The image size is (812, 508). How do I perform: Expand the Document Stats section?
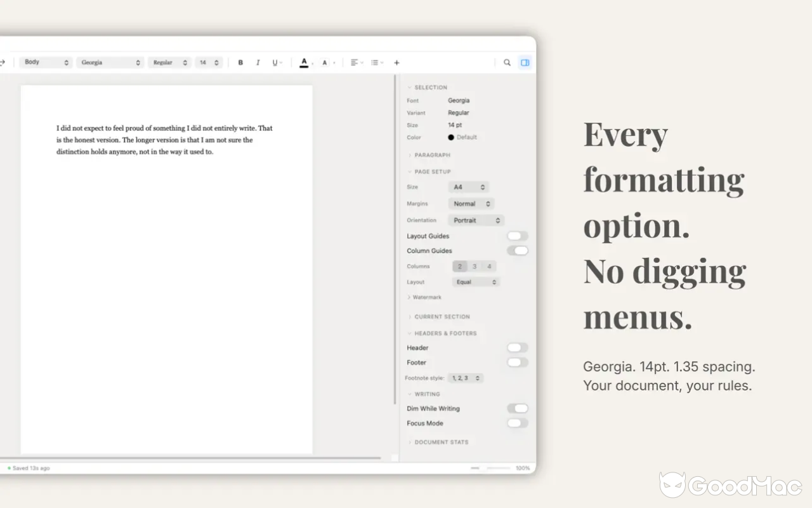tap(438, 442)
